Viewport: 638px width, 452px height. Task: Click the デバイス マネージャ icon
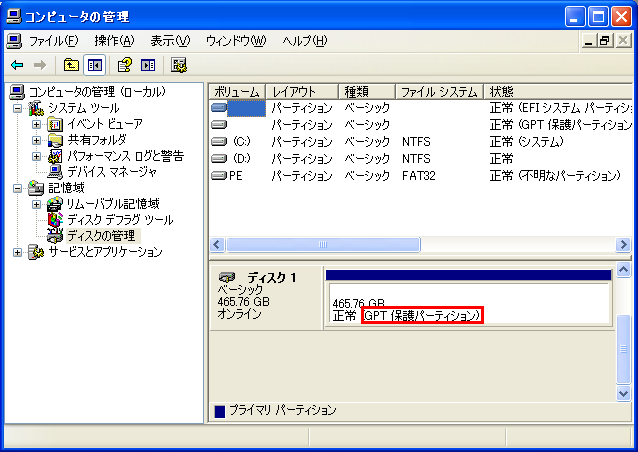(x=55, y=172)
